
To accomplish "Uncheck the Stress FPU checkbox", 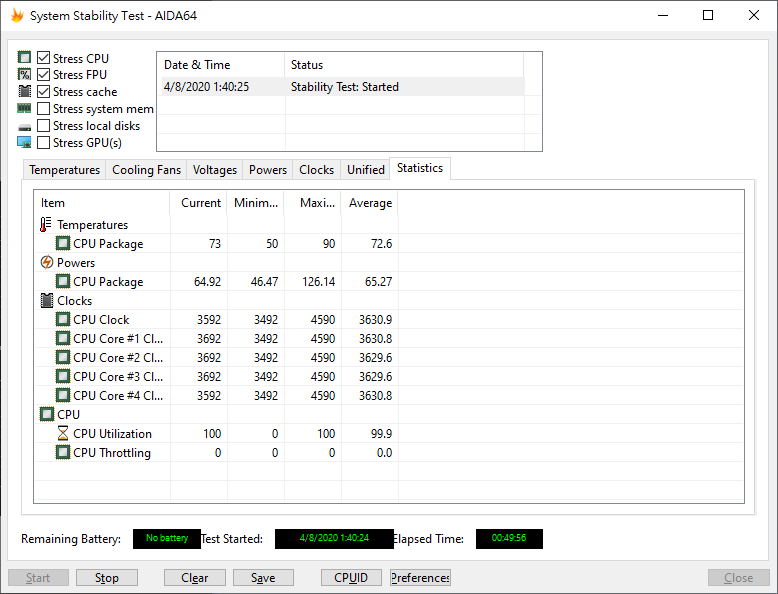I will (x=44, y=74).
